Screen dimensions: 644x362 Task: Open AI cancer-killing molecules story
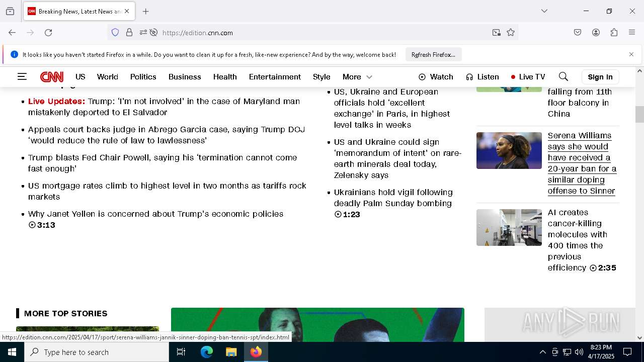[x=582, y=240]
